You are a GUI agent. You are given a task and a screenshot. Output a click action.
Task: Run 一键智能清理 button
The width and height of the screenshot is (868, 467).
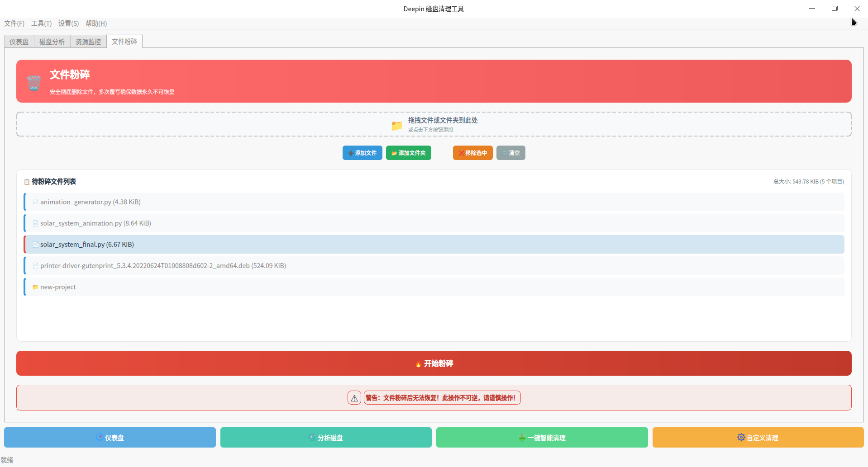[542, 438]
